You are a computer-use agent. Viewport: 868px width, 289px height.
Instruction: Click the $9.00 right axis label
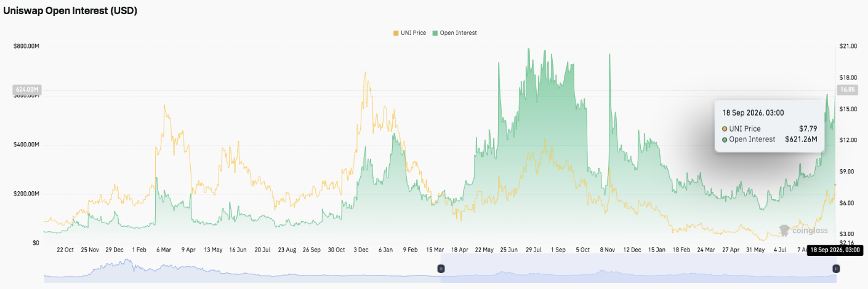(x=846, y=172)
